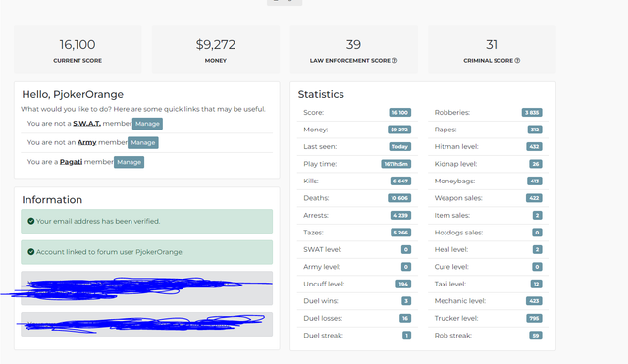This screenshot has width=628, height=364.
Task: Click the Weapon sales value badge
Action: click(x=534, y=198)
